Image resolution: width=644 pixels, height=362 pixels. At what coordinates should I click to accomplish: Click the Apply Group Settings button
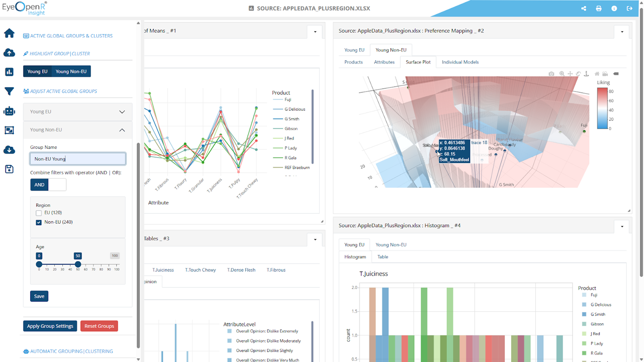pos(50,326)
